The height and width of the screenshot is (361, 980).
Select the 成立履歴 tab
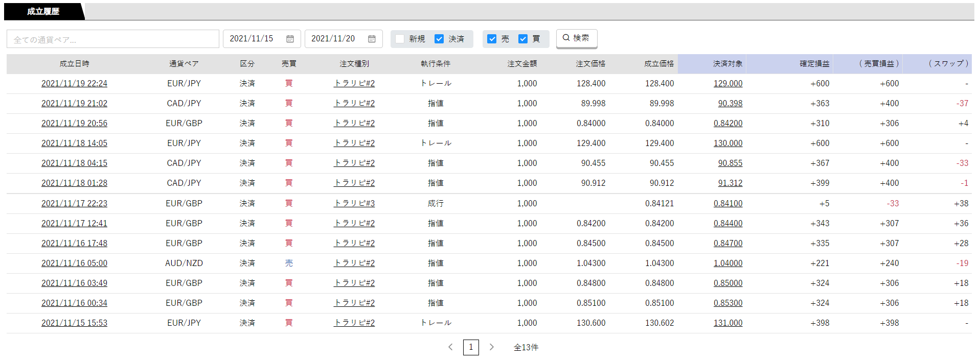click(x=43, y=11)
